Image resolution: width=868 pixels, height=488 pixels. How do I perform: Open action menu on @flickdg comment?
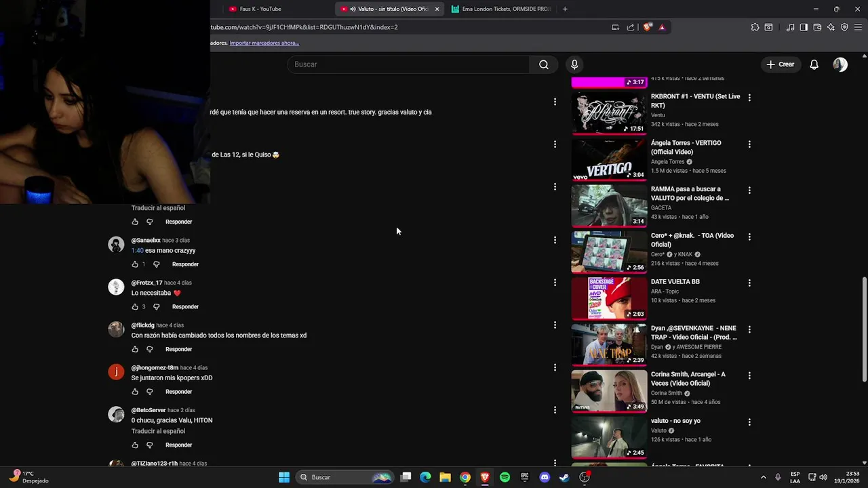coord(555,325)
